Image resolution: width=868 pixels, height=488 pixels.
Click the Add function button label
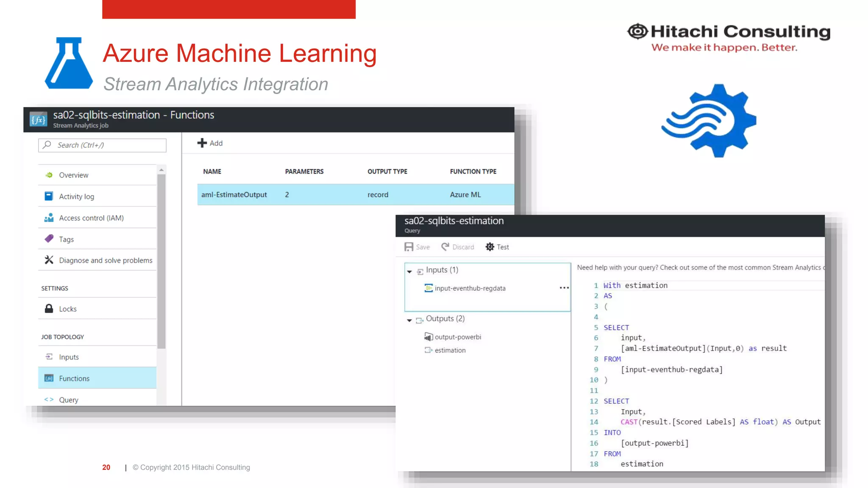(x=216, y=143)
